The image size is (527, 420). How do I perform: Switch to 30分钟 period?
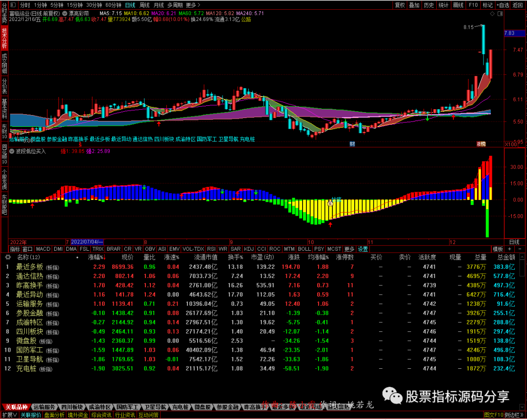point(94,5)
